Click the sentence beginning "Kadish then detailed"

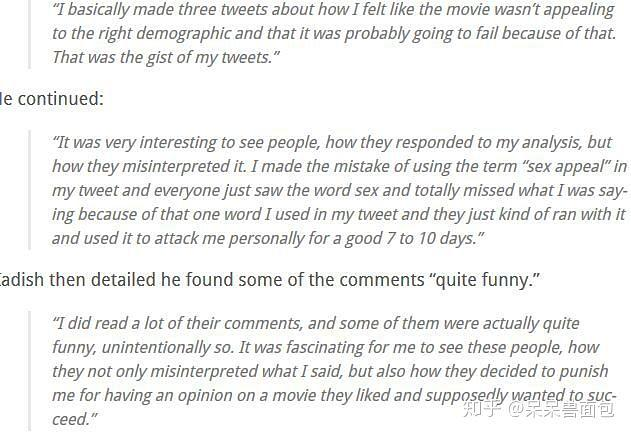[270, 280]
